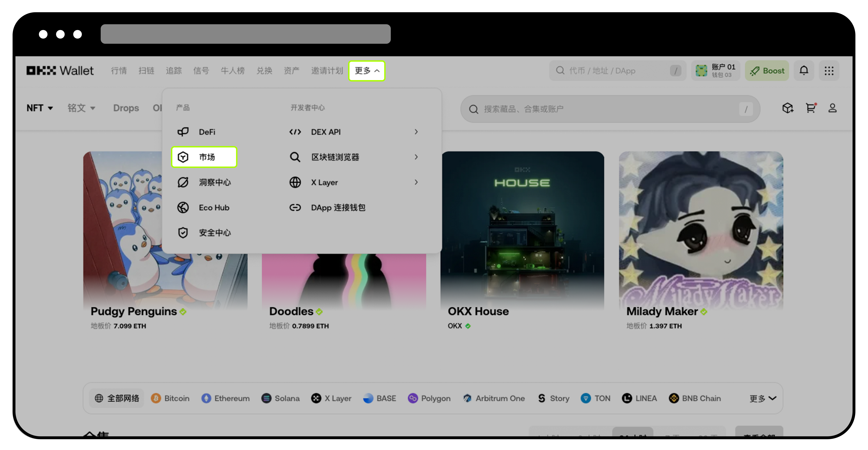Image resolution: width=868 pixels, height=450 pixels.
Task: Expand the DEX API submenu chevron
Action: [x=416, y=132]
